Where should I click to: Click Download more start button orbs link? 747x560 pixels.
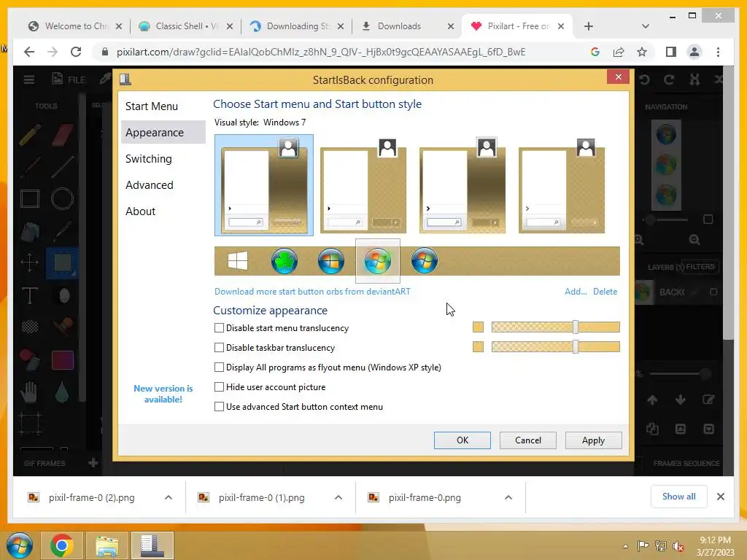coord(312,292)
